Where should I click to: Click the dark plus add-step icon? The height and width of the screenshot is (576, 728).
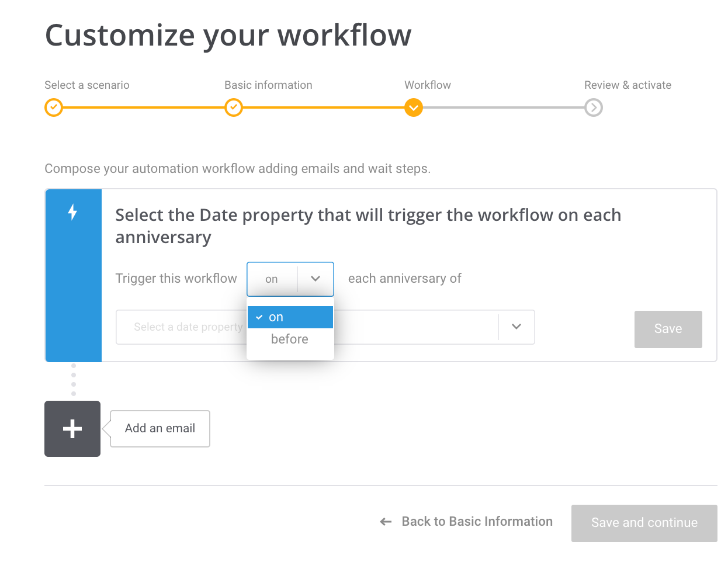point(72,429)
